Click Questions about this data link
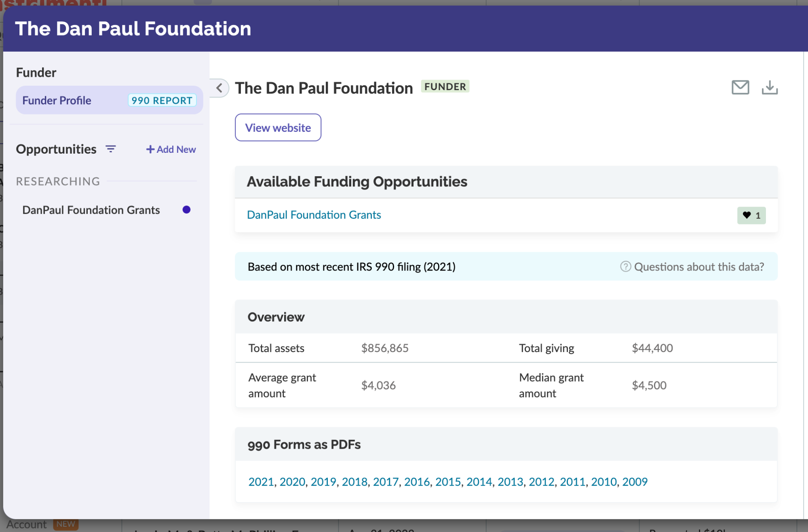The image size is (808, 532). (x=699, y=267)
